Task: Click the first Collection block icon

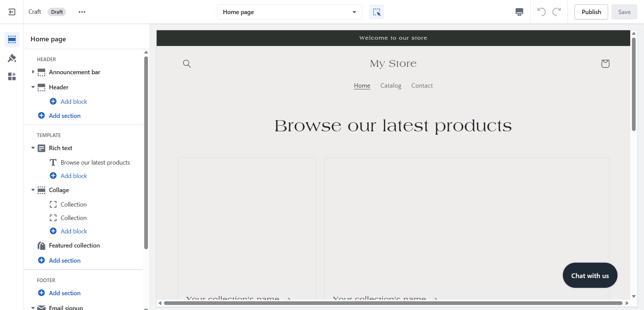Action: tap(53, 205)
